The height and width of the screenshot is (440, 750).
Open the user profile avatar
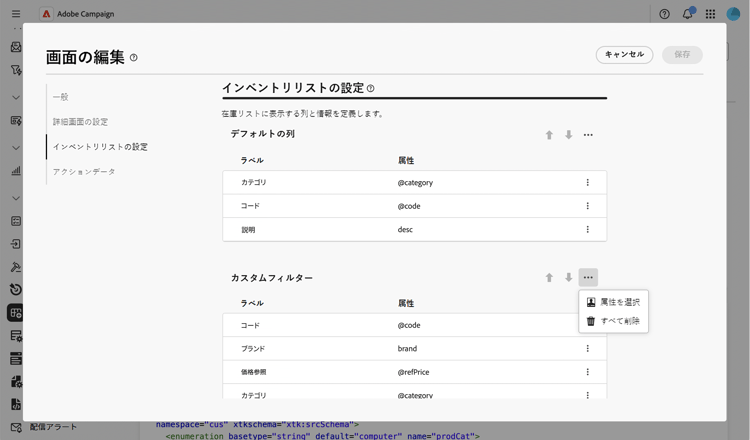[733, 14]
